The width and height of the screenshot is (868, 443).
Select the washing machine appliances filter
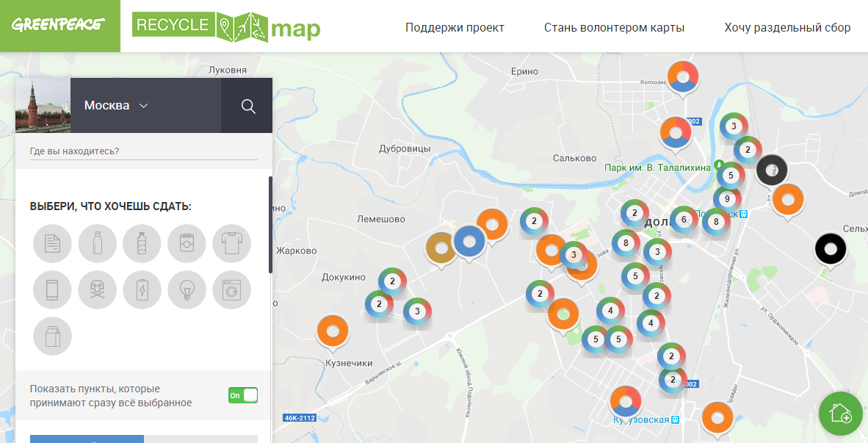click(232, 290)
